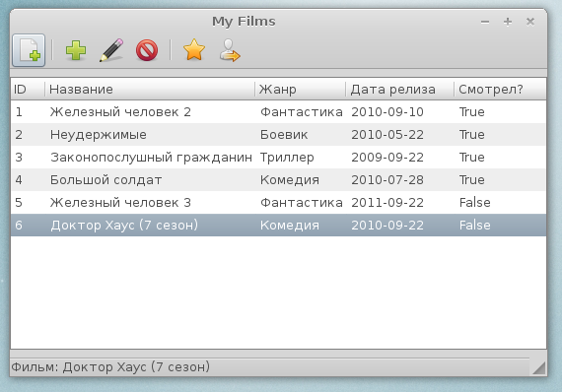
Task: Click the yellow star toolbar icon
Action: (194, 50)
